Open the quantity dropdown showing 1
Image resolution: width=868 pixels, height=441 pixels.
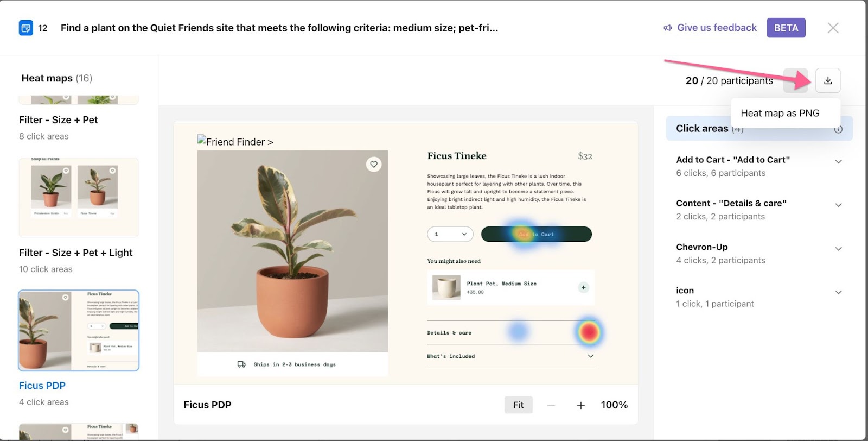450,234
